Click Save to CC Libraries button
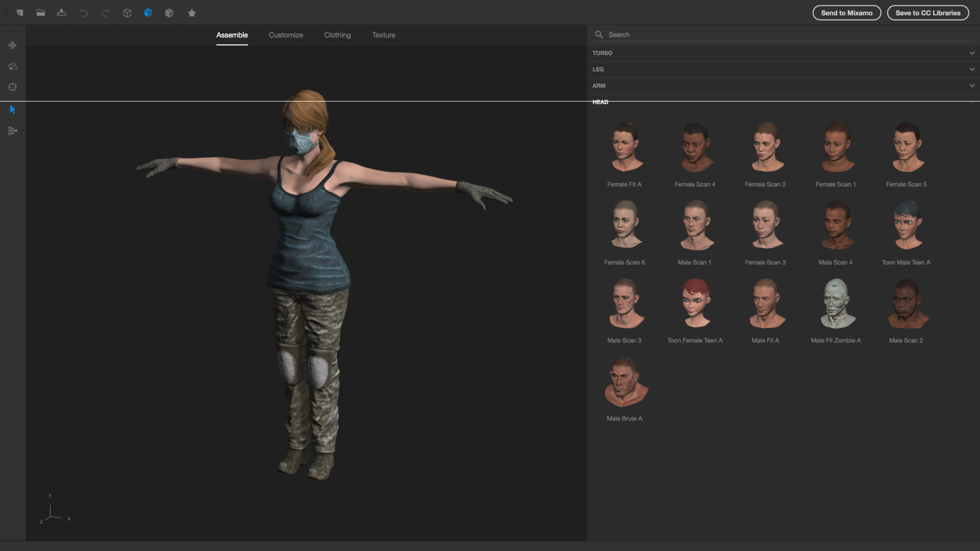 coord(928,13)
